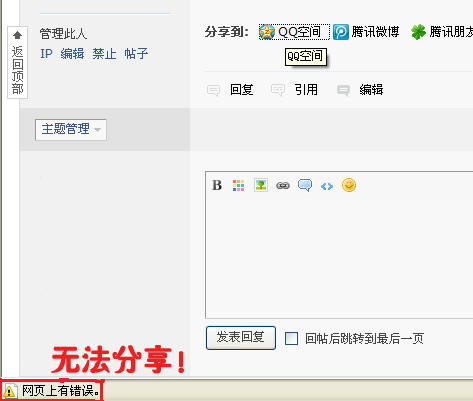Click the 网页上有错误 status bar message
The height and width of the screenshot is (401, 473).
(x=61, y=391)
